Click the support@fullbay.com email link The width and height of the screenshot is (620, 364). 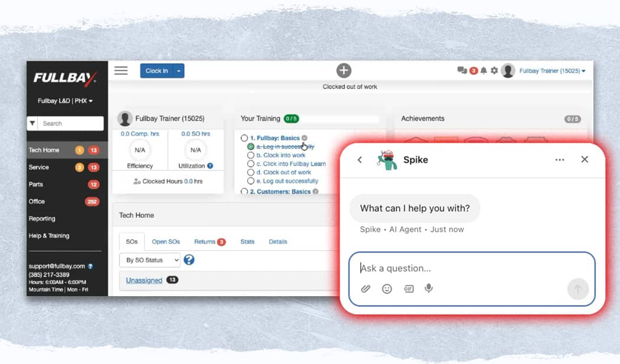coord(57,267)
